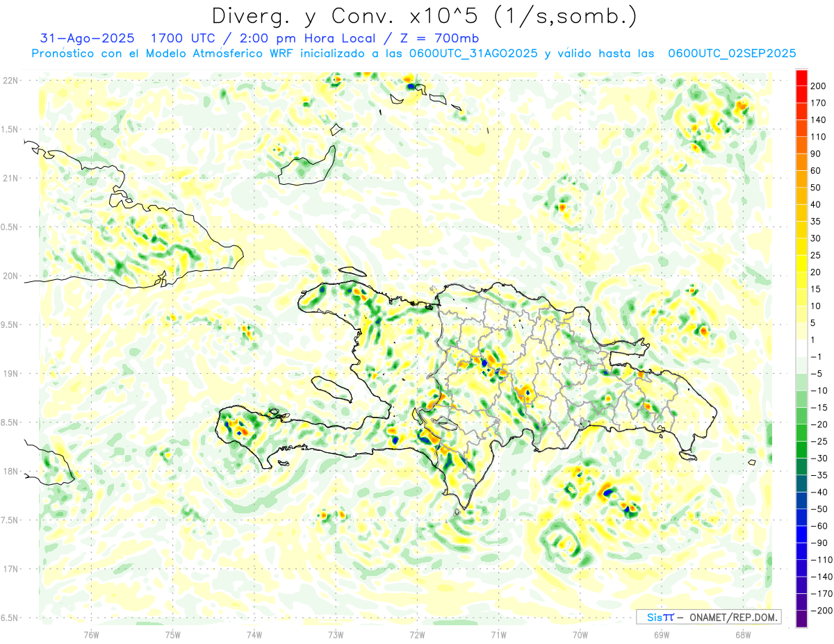This screenshot has height=644, width=834.
Task: Click the '73W' longitude label
Action: [336, 634]
